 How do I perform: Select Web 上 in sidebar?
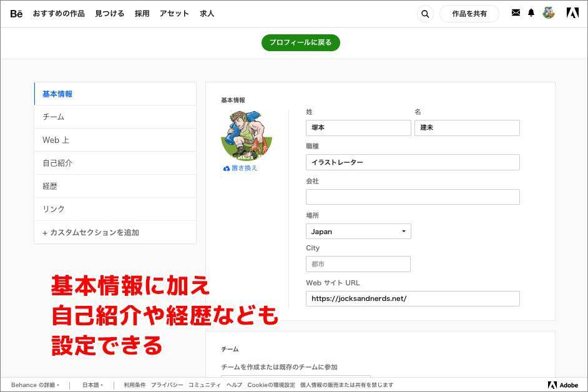115,140
